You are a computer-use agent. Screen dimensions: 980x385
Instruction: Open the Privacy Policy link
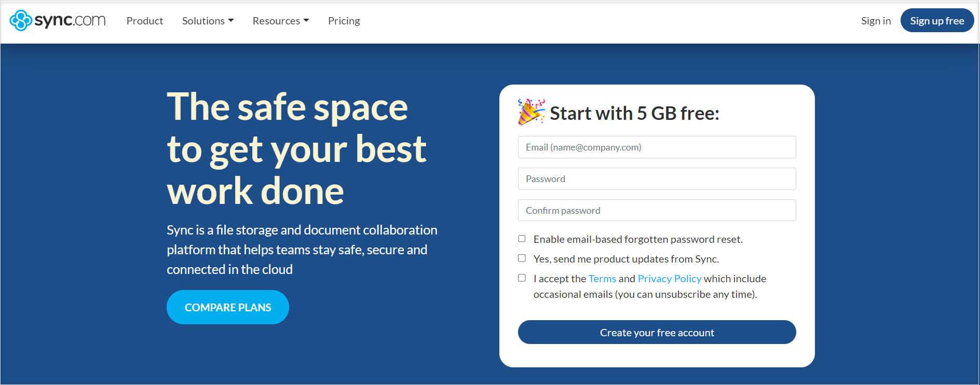tap(669, 279)
